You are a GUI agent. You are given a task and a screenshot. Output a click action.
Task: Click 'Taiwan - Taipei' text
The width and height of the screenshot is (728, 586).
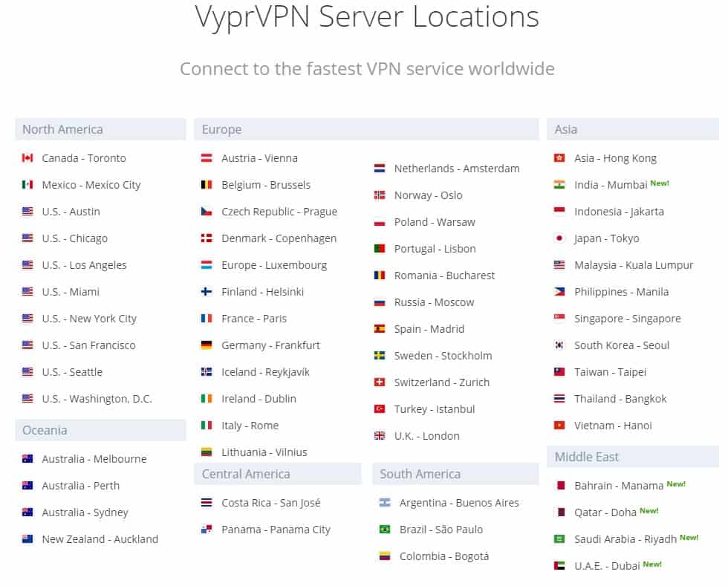(x=610, y=372)
